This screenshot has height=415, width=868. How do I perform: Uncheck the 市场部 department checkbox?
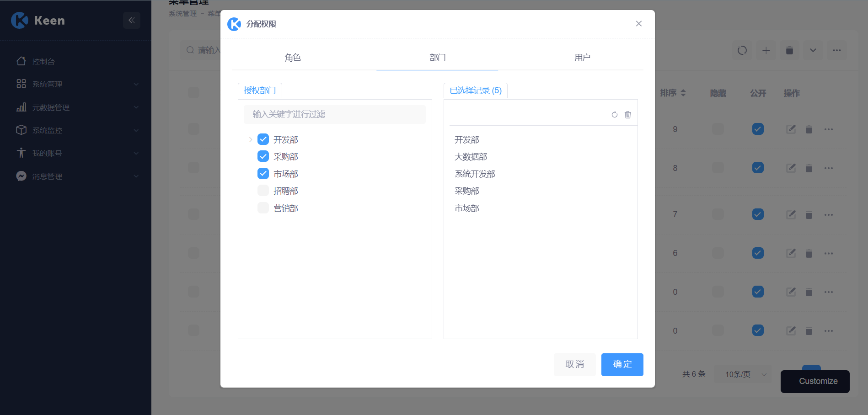[263, 174]
